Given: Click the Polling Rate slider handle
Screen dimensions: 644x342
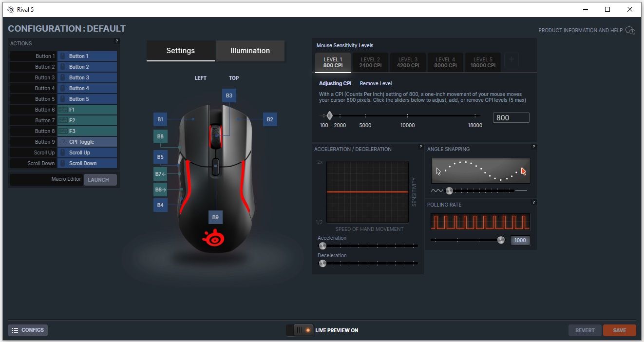Looking at the screenshot, I should [x=501, y=240].
